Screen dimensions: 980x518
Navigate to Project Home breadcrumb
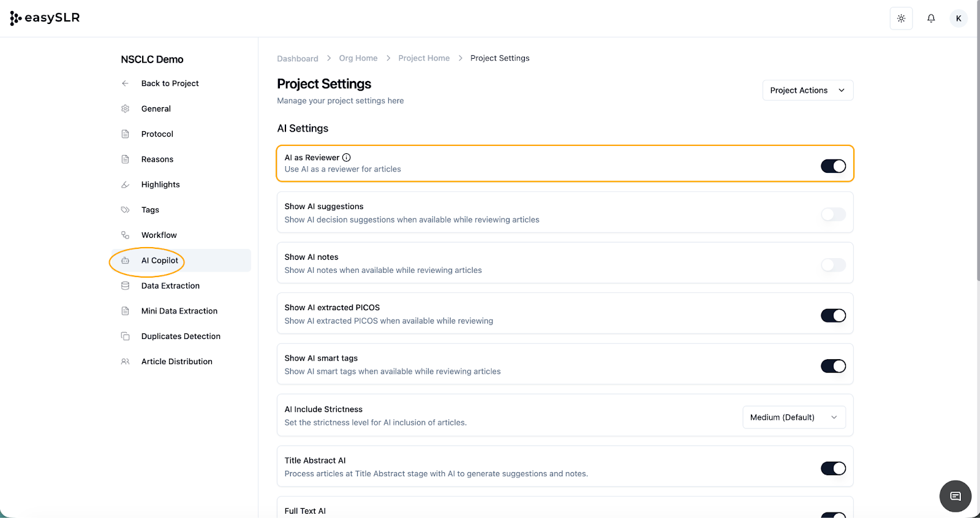(x=424, y=58)
